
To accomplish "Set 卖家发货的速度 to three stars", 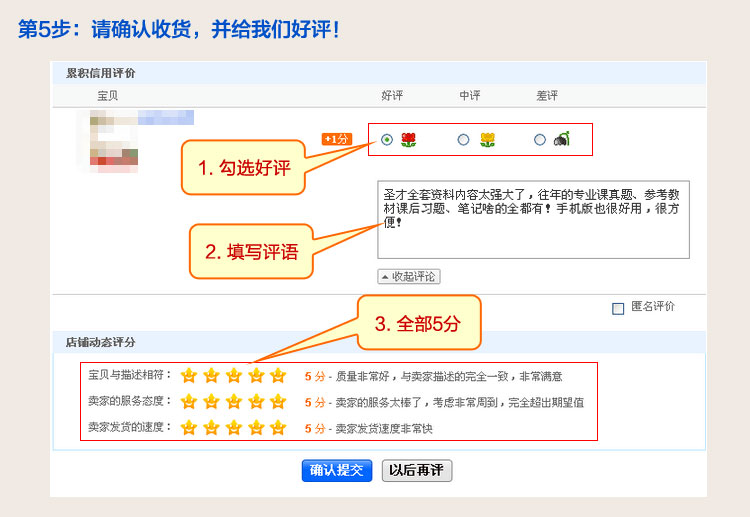I will point(234,427).
